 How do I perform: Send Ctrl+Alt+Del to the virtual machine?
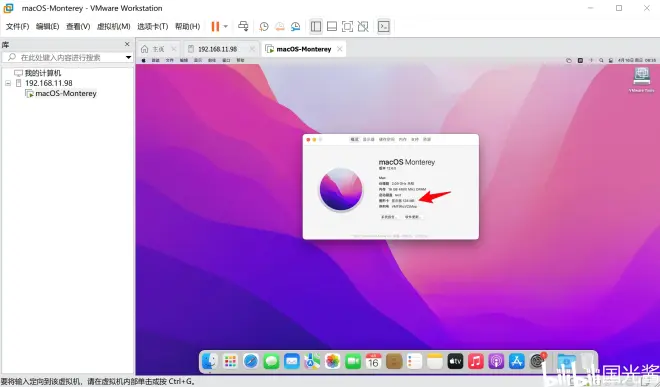click(243, 27)
